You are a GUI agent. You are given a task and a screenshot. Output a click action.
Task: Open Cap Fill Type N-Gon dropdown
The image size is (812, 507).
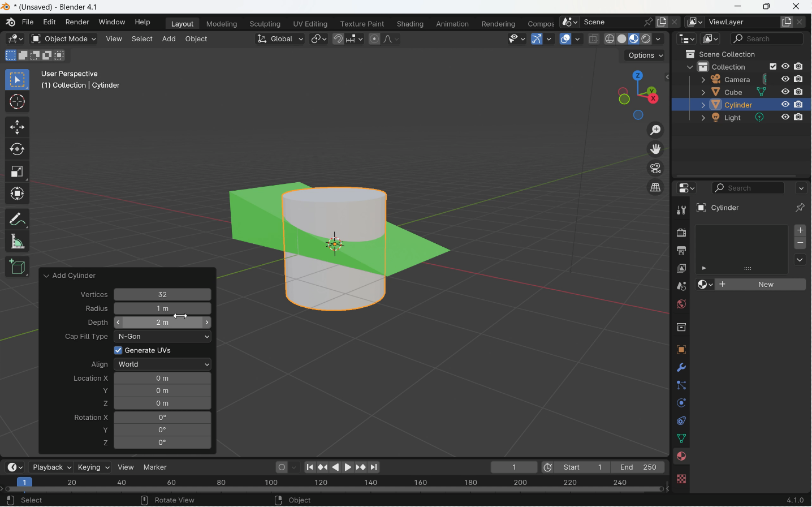tap(163, 337)
